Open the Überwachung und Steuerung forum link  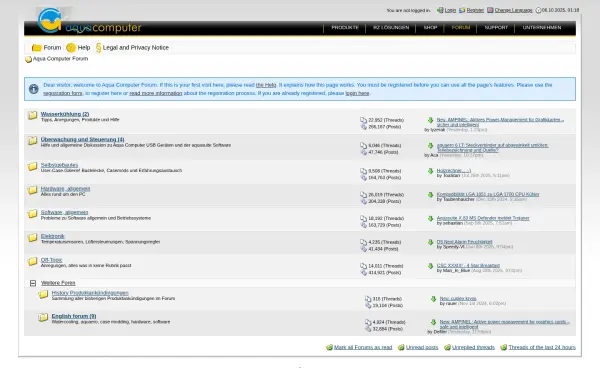click(83, 139)
